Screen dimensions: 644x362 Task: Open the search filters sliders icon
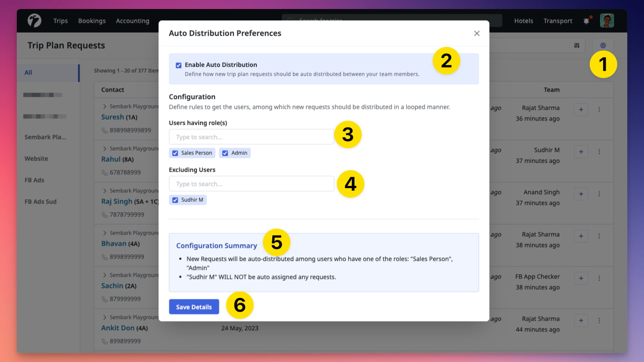[x=577, y=45]
